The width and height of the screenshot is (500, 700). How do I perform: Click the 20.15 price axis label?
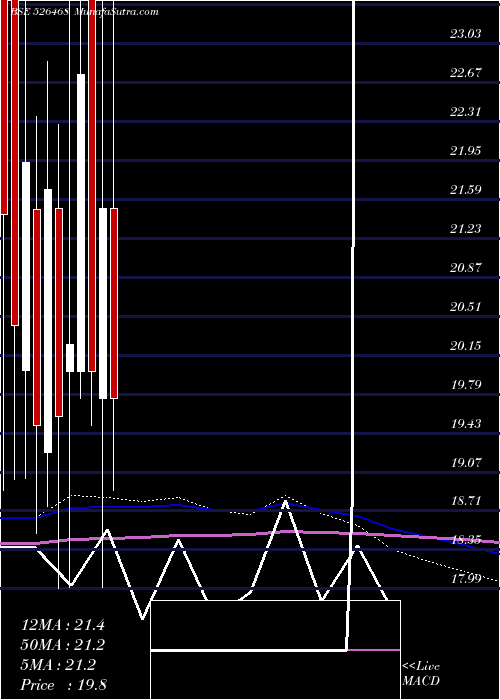(466, 346)
